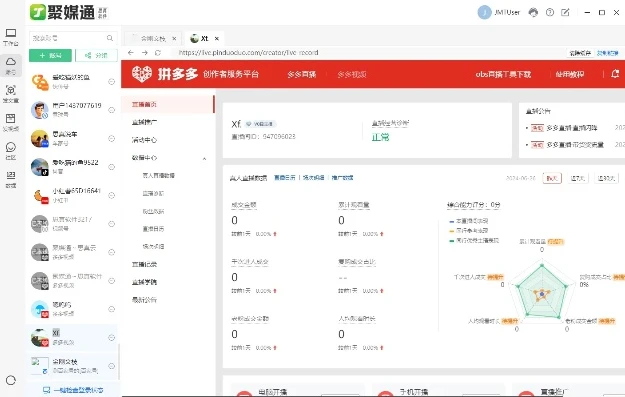Open the help question-mark icon in title bar
The image size is (625, 397).
[550, 12]
